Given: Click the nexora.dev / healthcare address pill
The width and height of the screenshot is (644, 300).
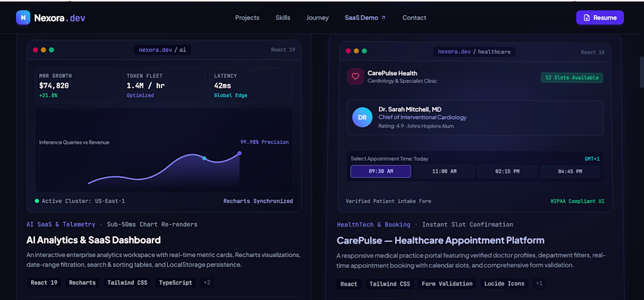Looking at the screenshot, I should coord(474,52).
